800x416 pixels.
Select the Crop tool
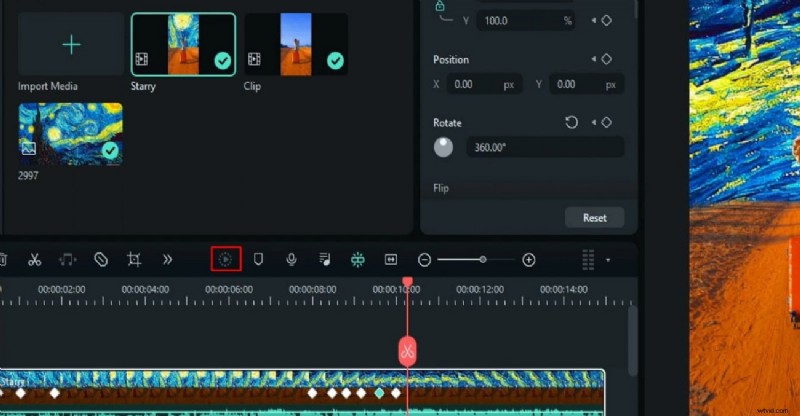click(134, 260)
